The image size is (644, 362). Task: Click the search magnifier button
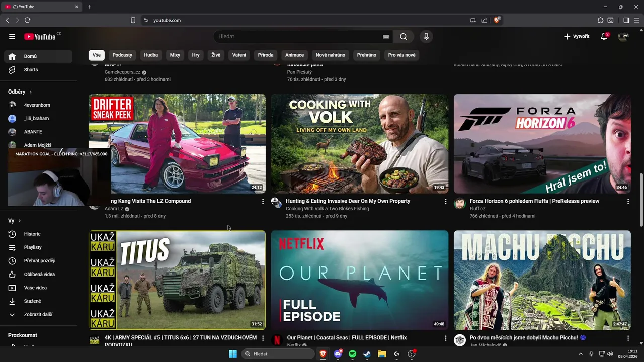point(404,37)
